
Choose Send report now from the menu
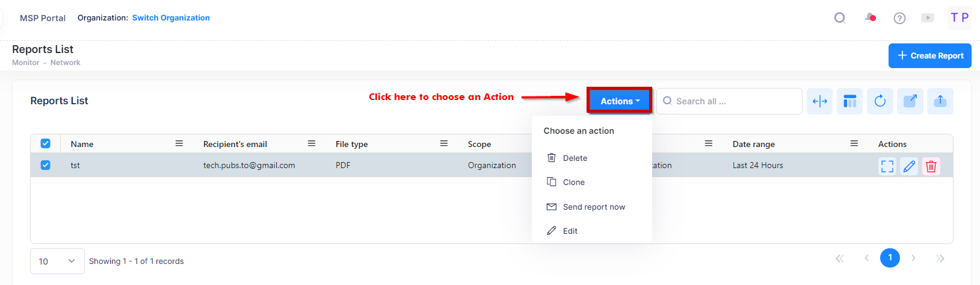click(593, 207)
